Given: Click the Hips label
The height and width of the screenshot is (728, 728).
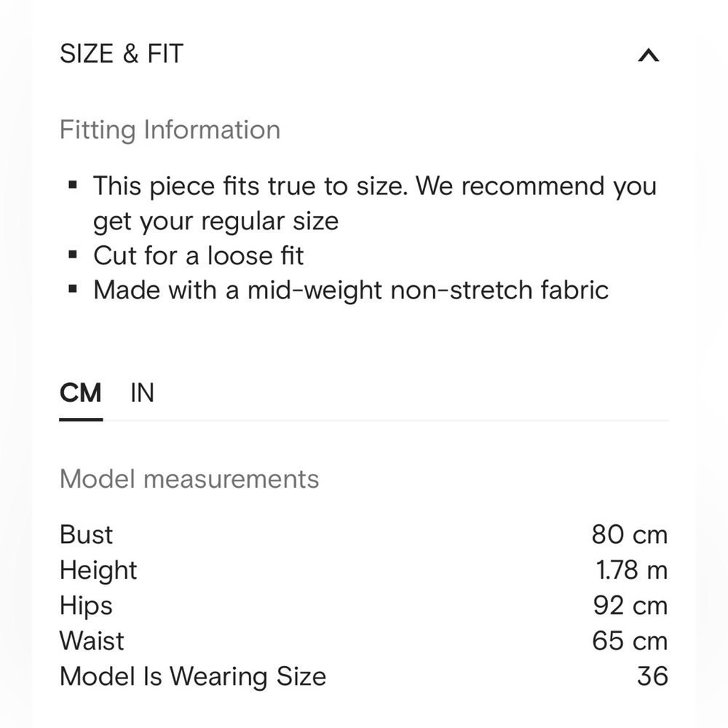Looking at the screenshot, I should coord(86,606).
